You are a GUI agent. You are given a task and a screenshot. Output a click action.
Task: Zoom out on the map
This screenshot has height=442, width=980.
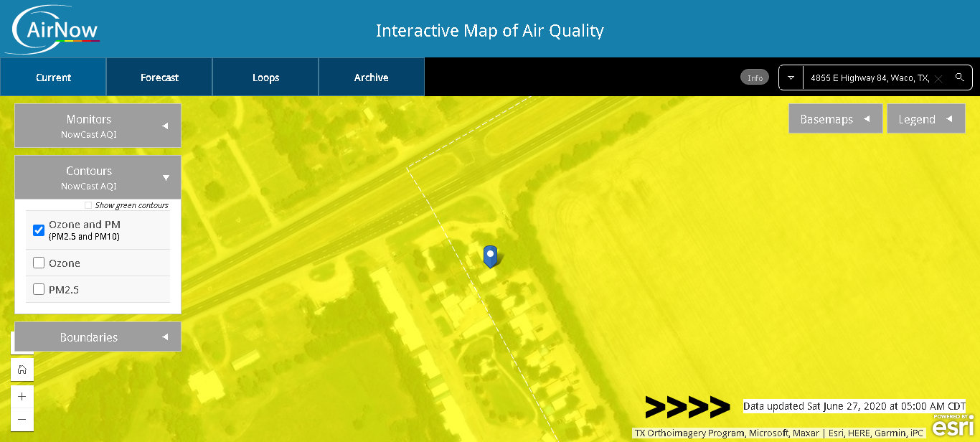22,419
